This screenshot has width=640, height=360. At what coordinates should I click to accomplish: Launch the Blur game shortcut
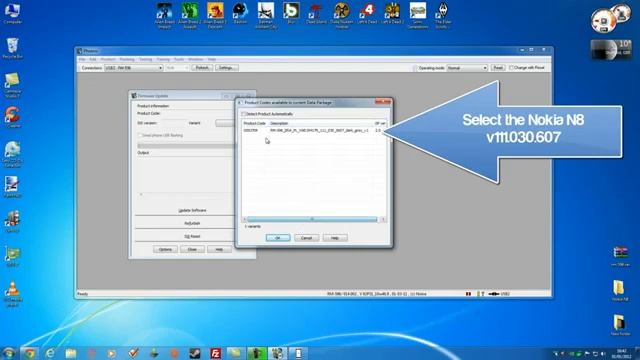291,13
